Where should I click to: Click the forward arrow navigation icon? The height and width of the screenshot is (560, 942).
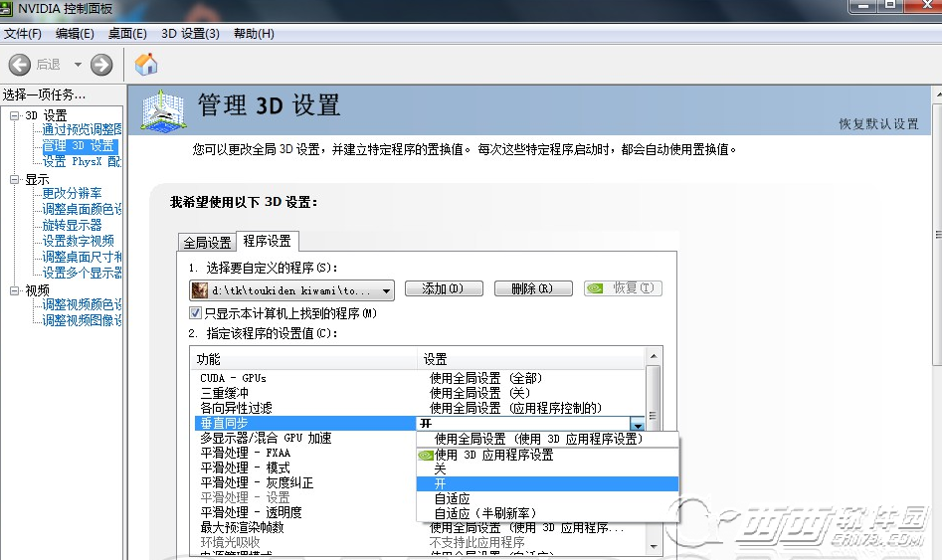(101, 65)
